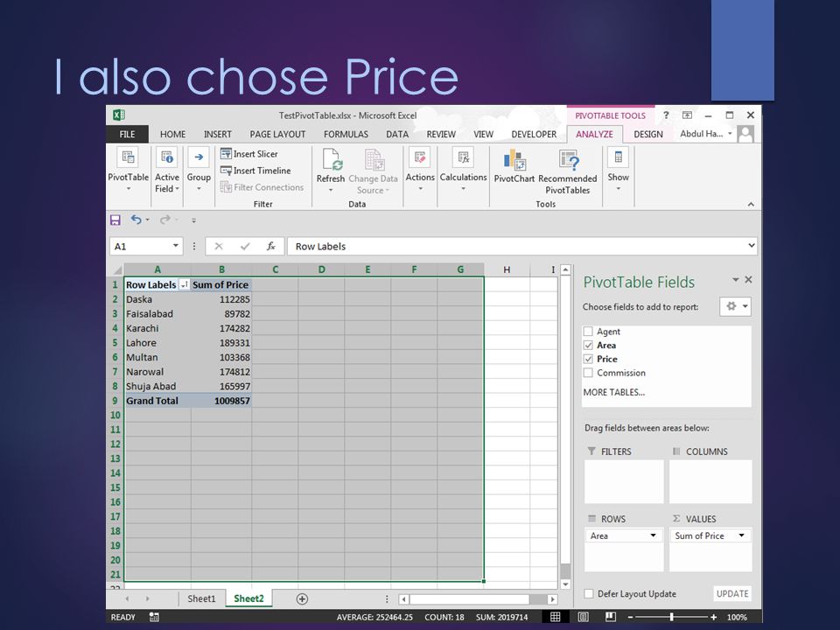This screenshot has height=630, width=840.
Task: Open the Tools gear in PivotTable Fields
Action: point(736,306)
